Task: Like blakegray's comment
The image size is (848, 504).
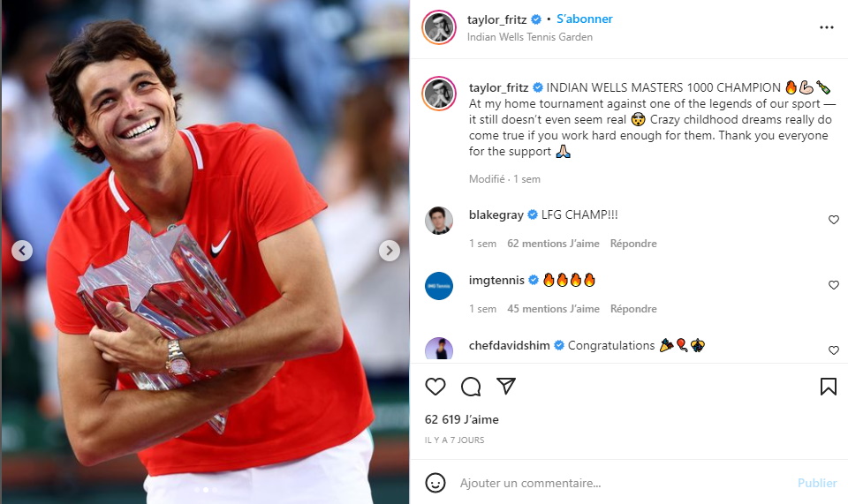Action: (833, 220)
